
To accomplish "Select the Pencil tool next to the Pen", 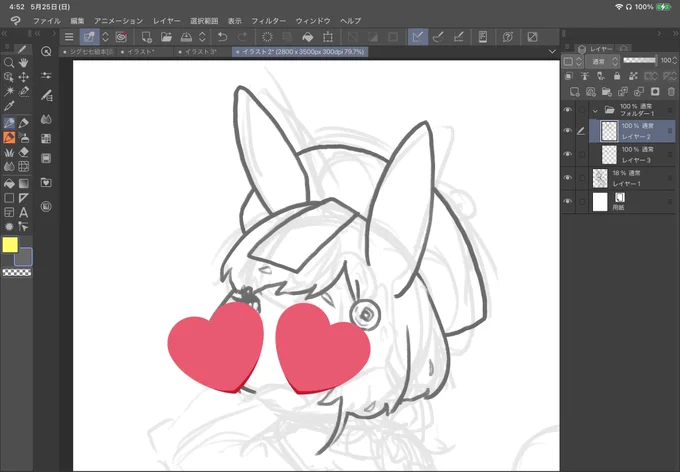I will coord(23,123).
